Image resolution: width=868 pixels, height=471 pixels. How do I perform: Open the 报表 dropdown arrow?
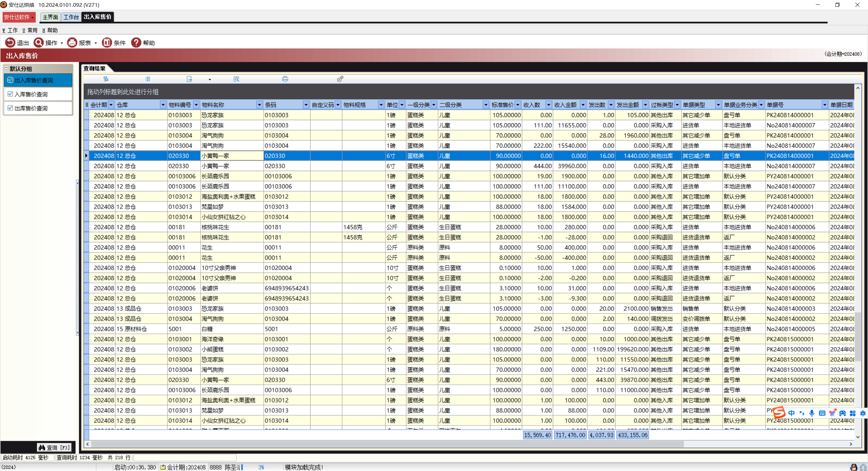click(96, 43)
